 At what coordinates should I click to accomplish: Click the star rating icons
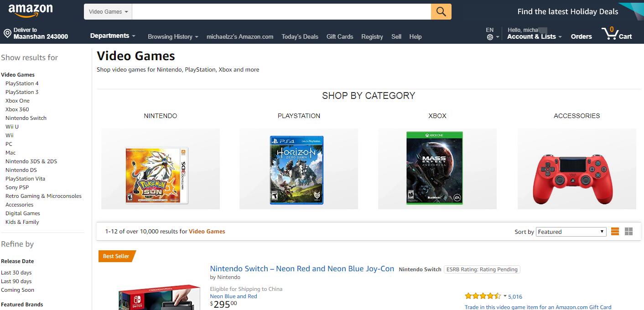(x=483, y=296)
